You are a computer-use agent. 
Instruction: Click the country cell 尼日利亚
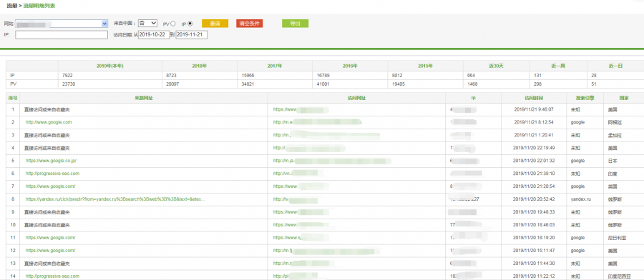pyautogui.click(x=618, y=238)
